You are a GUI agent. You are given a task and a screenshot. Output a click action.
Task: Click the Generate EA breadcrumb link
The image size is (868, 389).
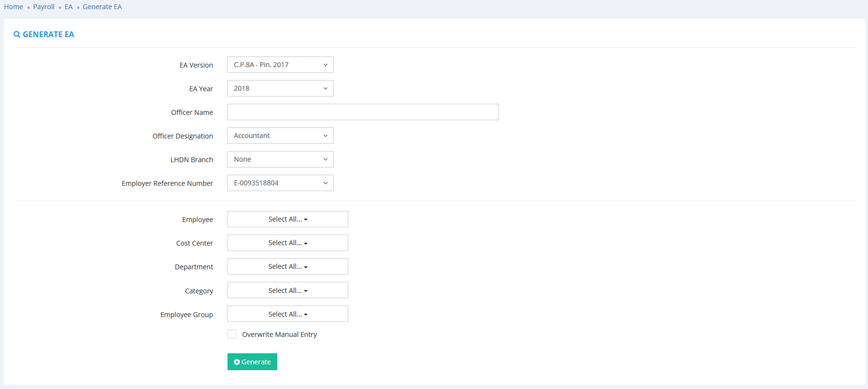102,7
